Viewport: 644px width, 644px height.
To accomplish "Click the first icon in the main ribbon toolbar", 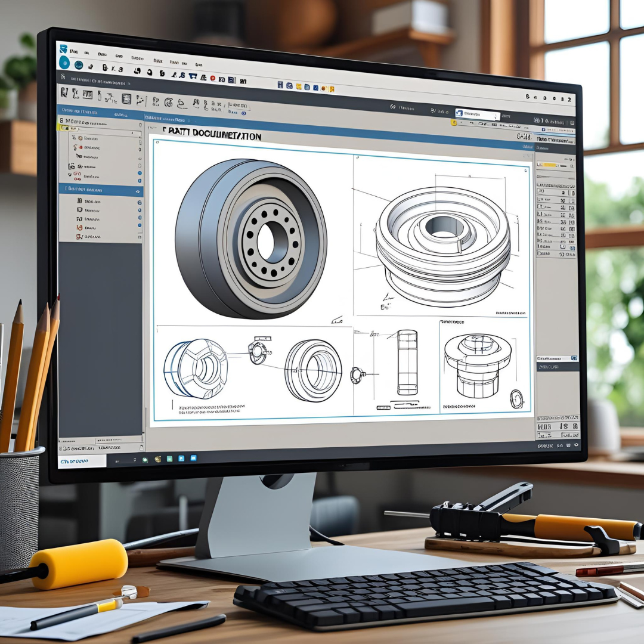I will click(x=64, y=94).
